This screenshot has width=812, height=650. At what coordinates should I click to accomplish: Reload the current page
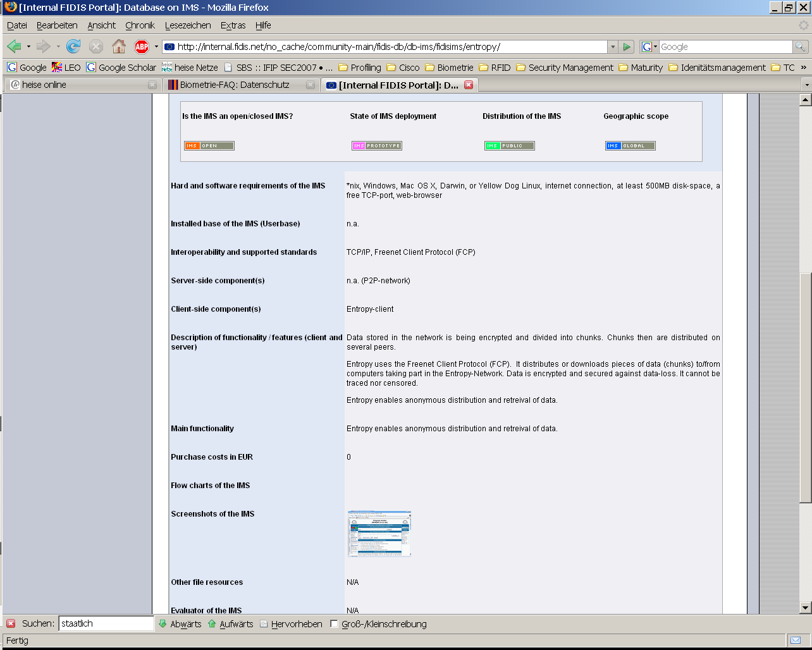73,46
